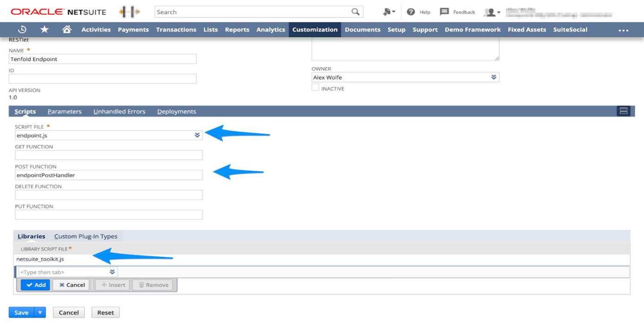Open the Setup menu
This screenshot has width=644, height=325.
pyautogui.click(x=397, y=29)
